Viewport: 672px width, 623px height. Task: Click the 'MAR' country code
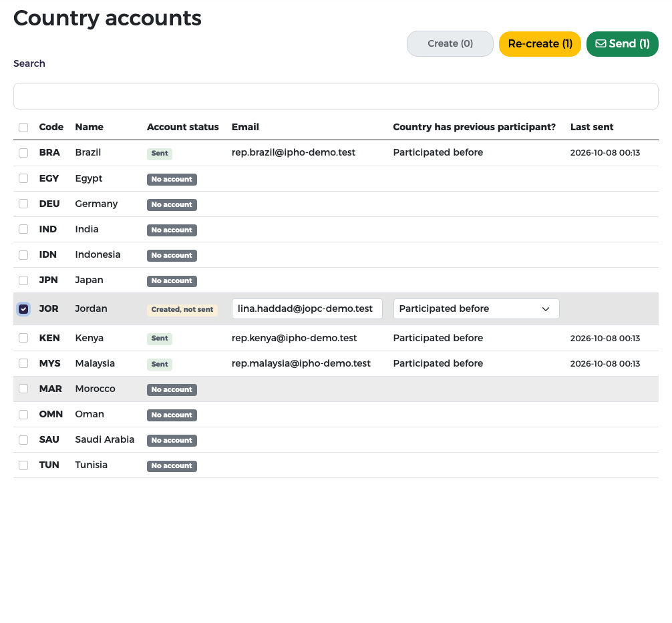click(51, 389)
